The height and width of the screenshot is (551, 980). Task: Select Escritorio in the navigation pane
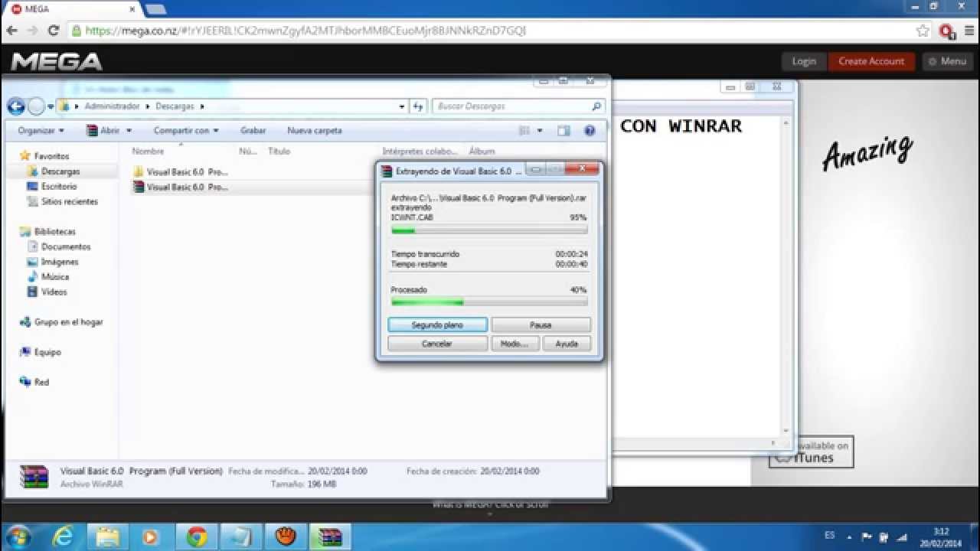pyautogui.click(x=51, y=186)
